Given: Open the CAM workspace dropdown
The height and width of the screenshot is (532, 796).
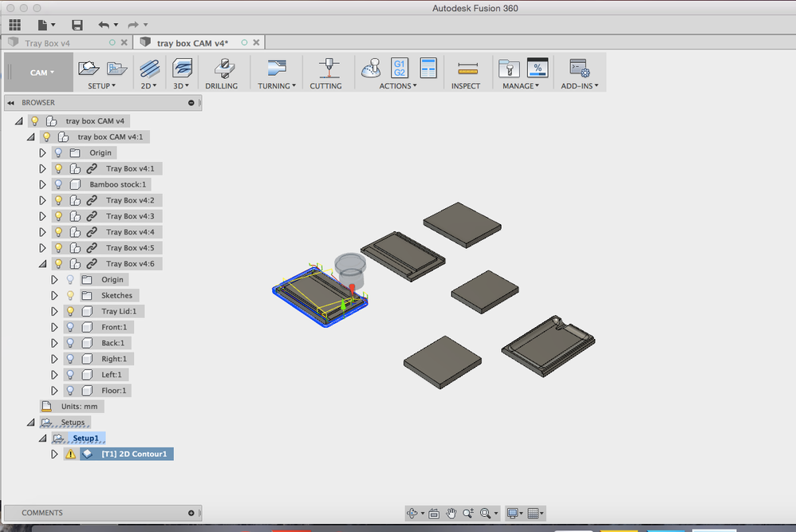Looking at the screenshot, I should (41, 73).
